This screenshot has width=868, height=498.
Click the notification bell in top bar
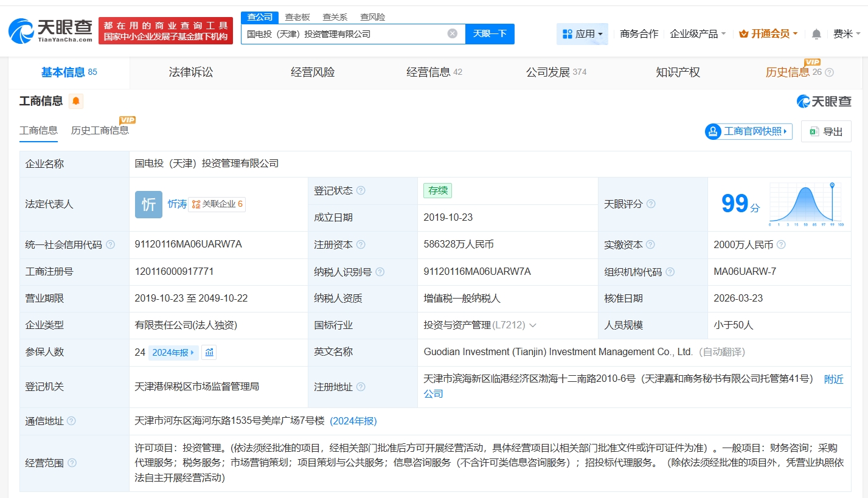816,34
